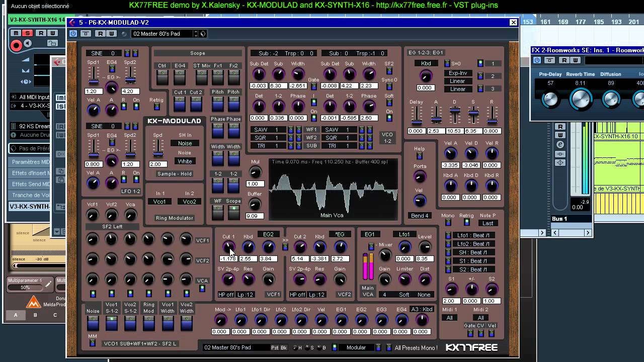This screenshot has height=362, width=644.
Task: Click the Cut 2 scope switch
Action: click(x=196, y=104)
